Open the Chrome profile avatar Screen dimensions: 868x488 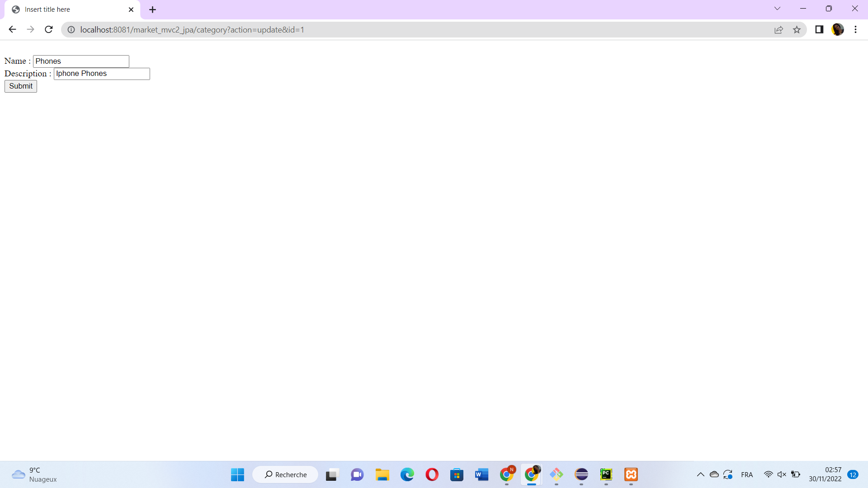837,30
